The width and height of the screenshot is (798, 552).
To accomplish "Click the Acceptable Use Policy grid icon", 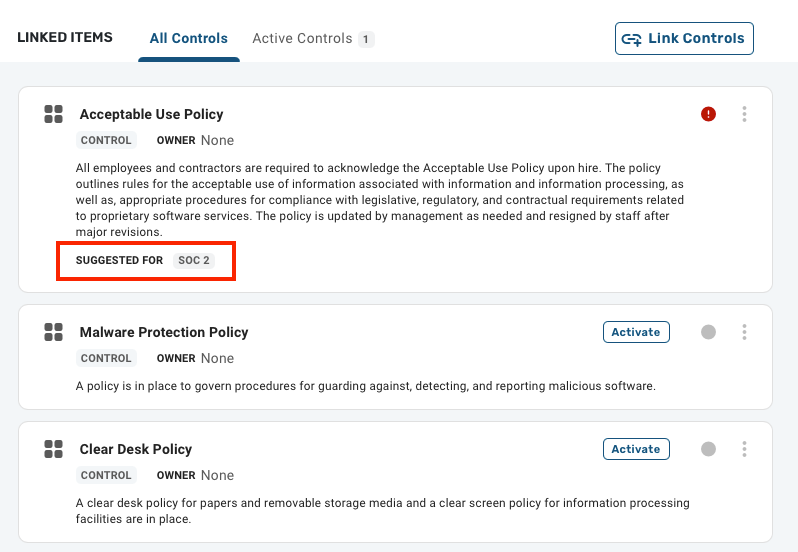I will tap(53, 114).
